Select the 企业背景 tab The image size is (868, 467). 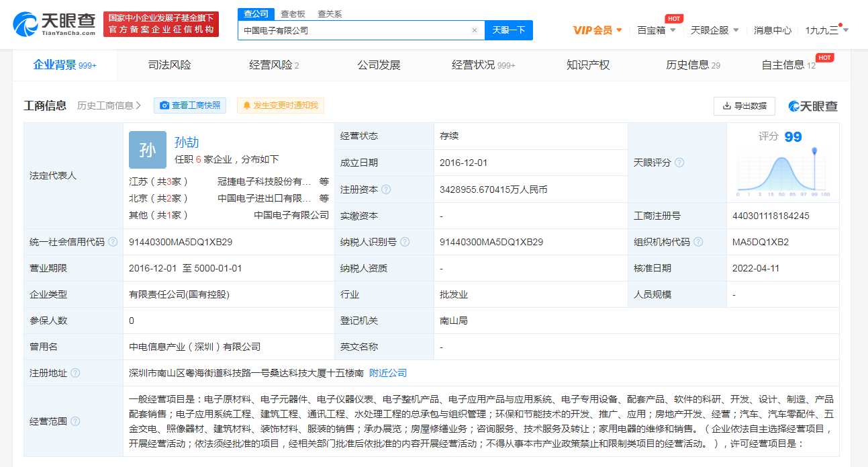pyautogui.click(x=65, y=65)
